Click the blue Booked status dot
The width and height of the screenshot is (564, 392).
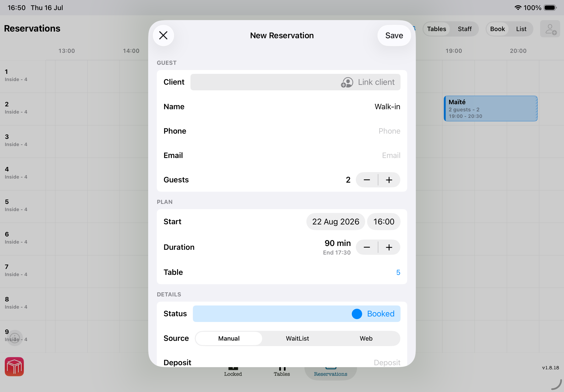pos(357,314)
